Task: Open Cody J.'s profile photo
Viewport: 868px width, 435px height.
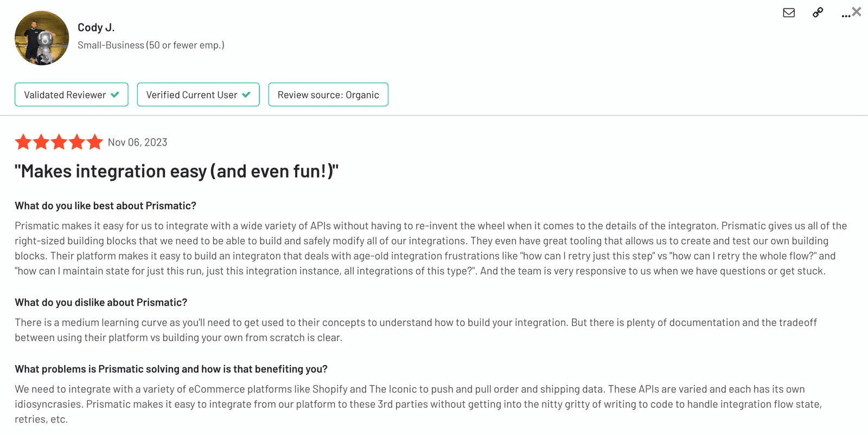Action: (42, 38)
